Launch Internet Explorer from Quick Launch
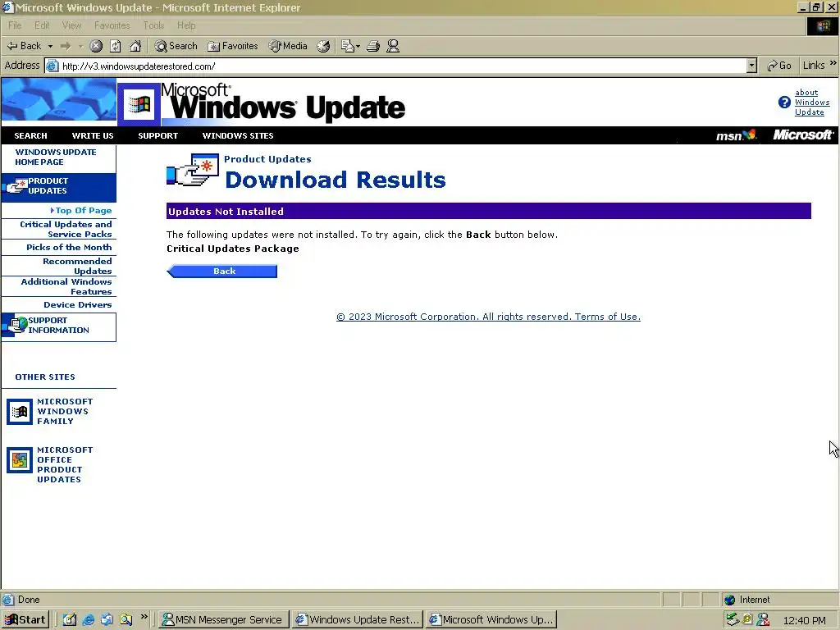Image resolution: width=840 pixels, height=630 pixels. (89, 620)
